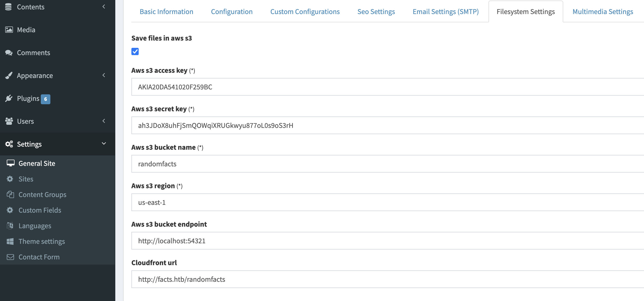The width and height of the screenshot is (644, 301).
Task: Open the Sites settings link
Action: tap(26, 179)
